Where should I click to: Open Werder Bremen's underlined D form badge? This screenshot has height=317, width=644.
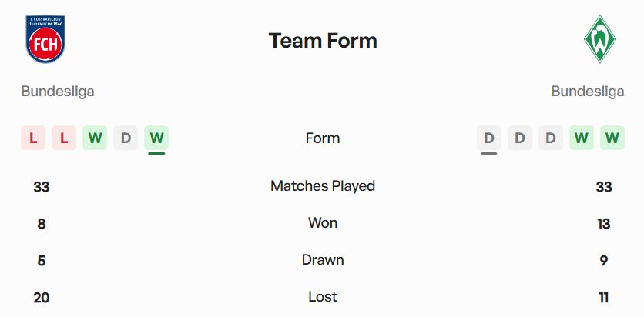[x=489, y=138]
